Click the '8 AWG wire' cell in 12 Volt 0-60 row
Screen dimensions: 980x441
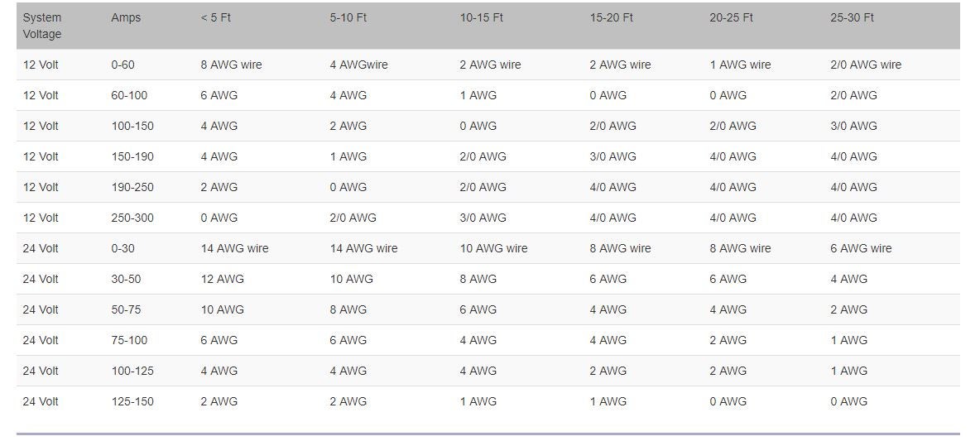[x=231, y=65]
